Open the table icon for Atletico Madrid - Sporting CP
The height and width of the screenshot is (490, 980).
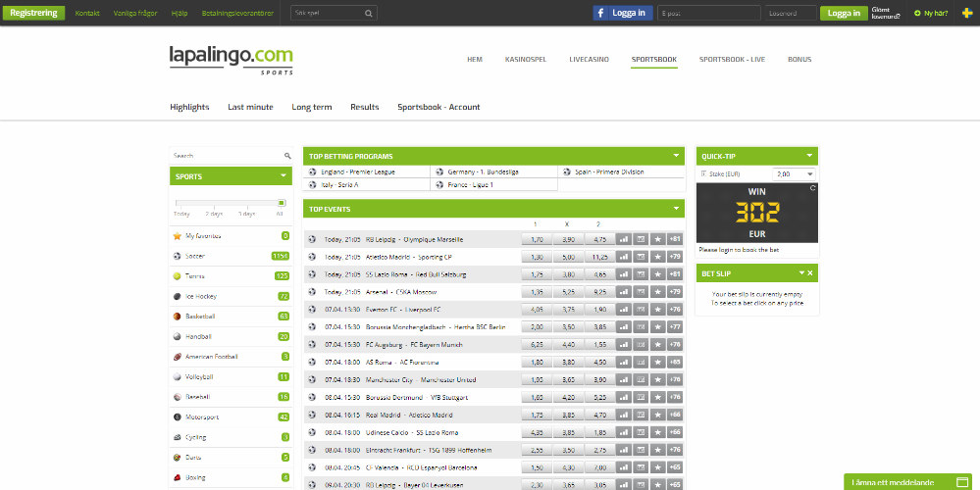641,257
